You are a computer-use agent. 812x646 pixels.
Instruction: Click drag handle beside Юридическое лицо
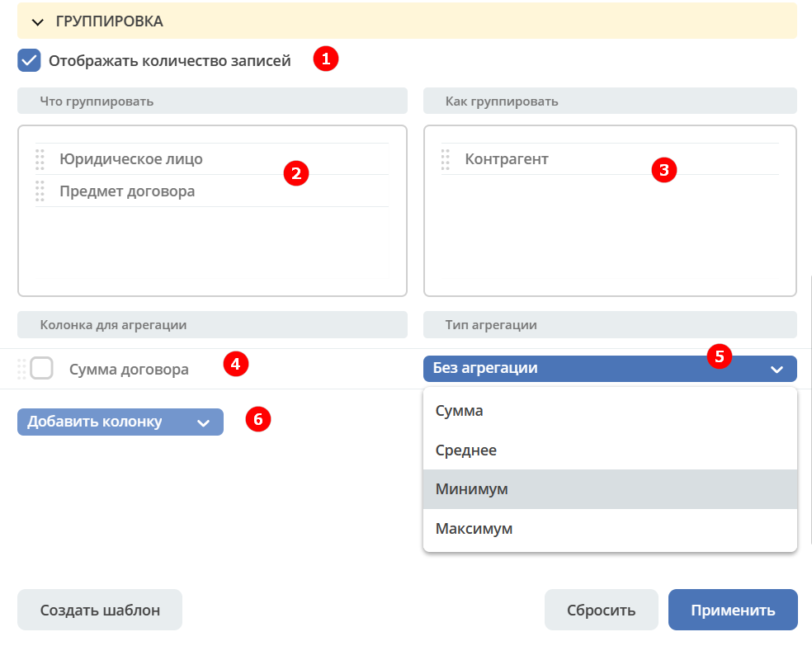[40, 159]
